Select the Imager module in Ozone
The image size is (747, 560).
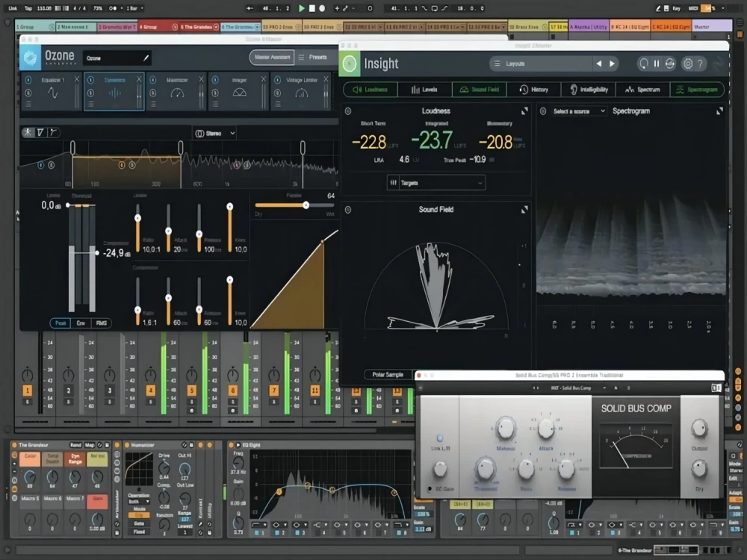click(239, 91)
